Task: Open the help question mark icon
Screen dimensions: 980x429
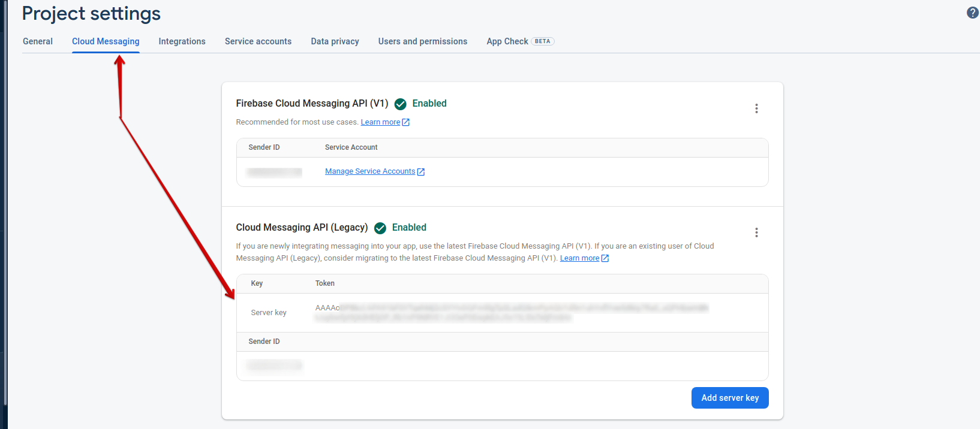Action: click(972, 13)
